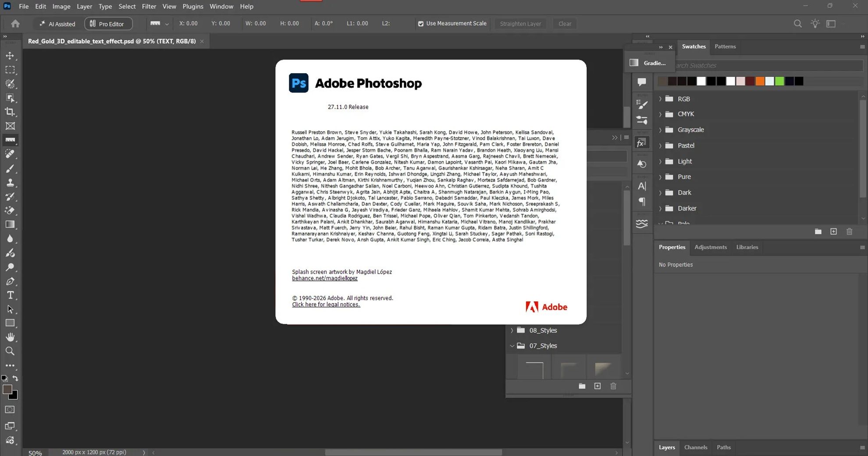
Task: Collapse the 07_Styles folder
Action: click(x=512, y=346)
